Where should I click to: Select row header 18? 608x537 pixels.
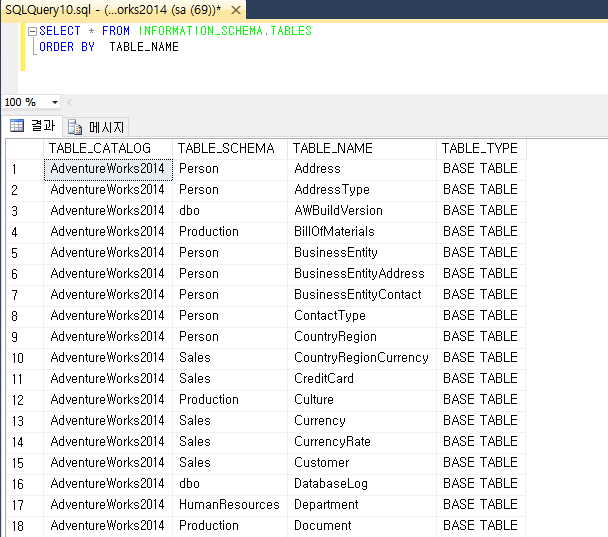pos(25,526)
